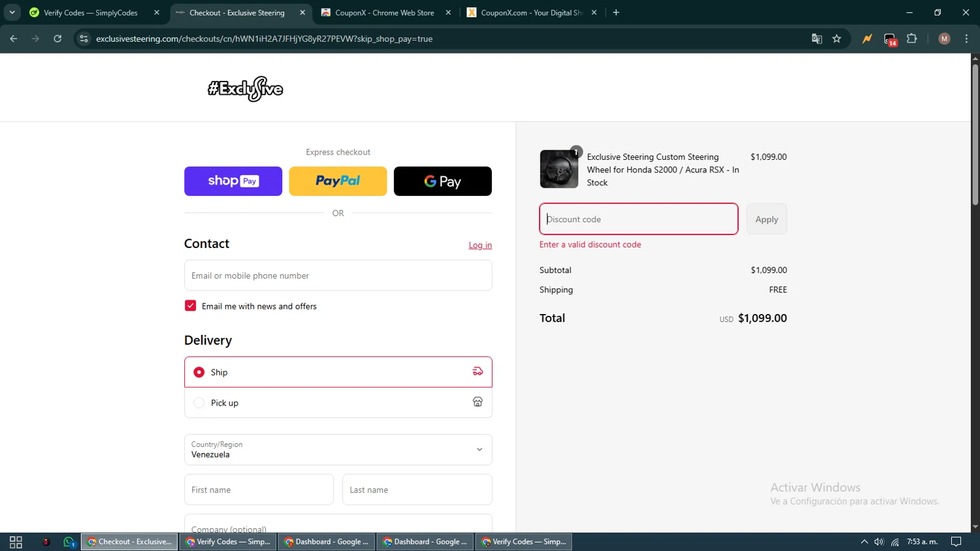Bookmark this page with the star
Image resolution: width=980 pixels, height=551 pixels.
click(x=837, y=39)
